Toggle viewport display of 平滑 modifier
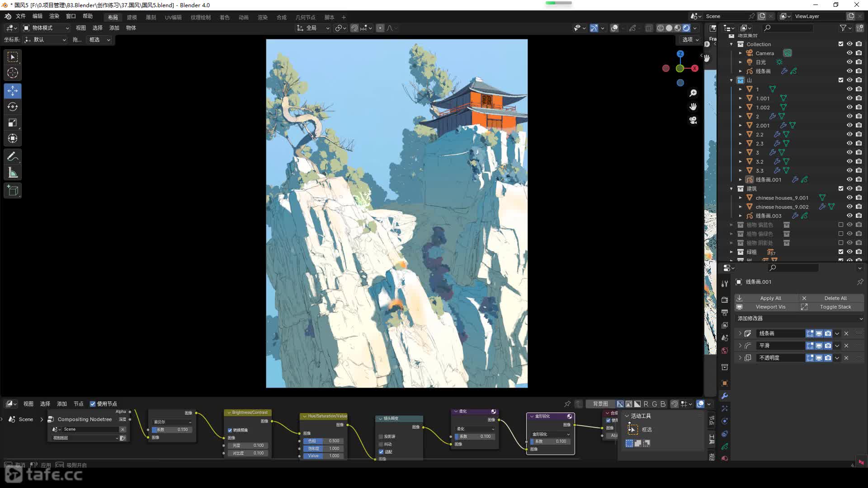Image resolution: width=868 pixels, height=488 pixels. 819,346
